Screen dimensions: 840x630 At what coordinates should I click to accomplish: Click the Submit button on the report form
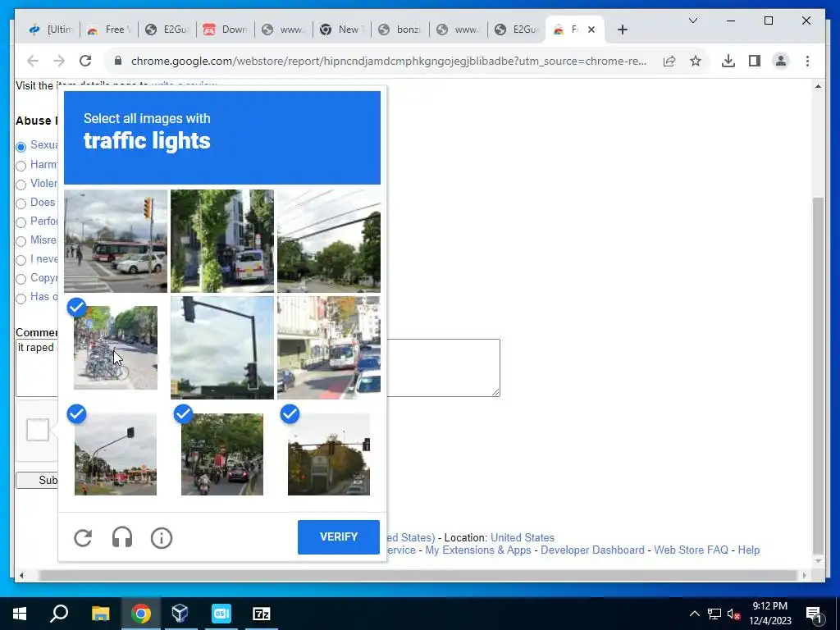37,480
